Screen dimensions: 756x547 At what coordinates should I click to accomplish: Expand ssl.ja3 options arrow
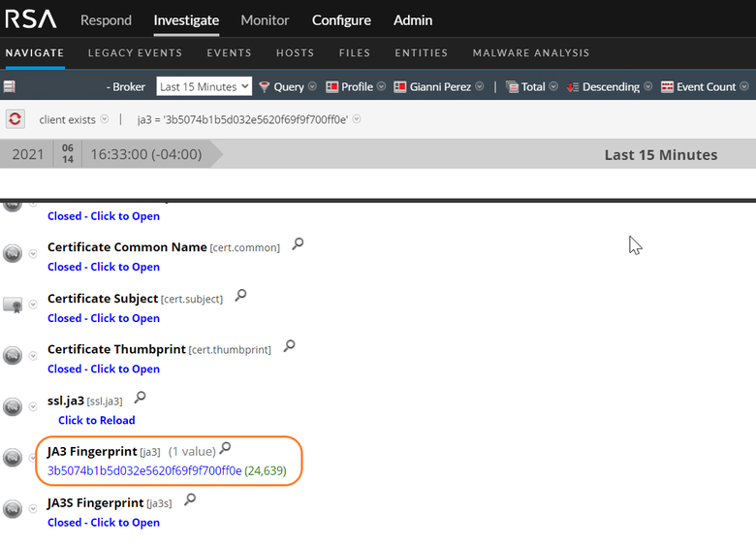33,406
